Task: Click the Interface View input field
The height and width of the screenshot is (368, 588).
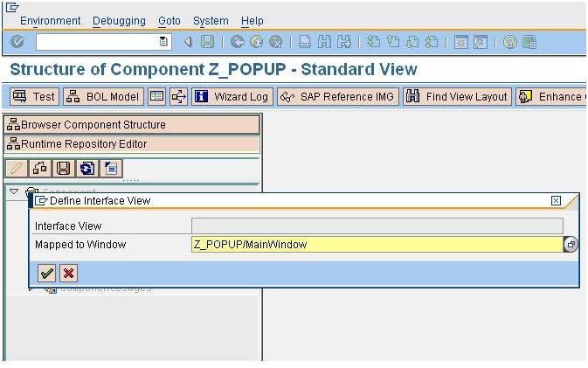Action: click(x=377, y=226)
